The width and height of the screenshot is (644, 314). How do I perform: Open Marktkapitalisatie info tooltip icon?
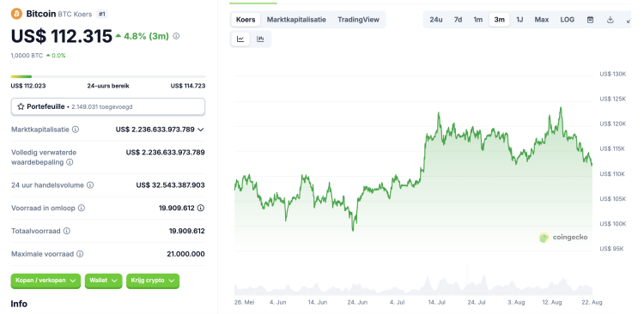coord(76,130)
